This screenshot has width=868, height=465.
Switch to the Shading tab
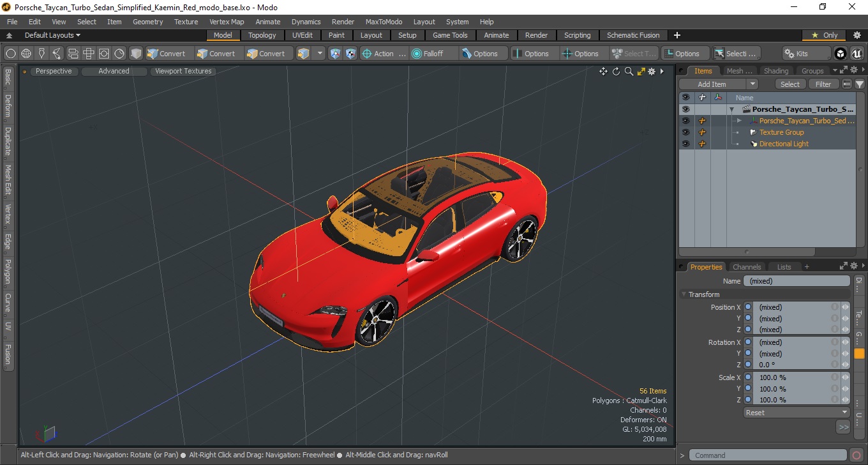pos(776,71)
